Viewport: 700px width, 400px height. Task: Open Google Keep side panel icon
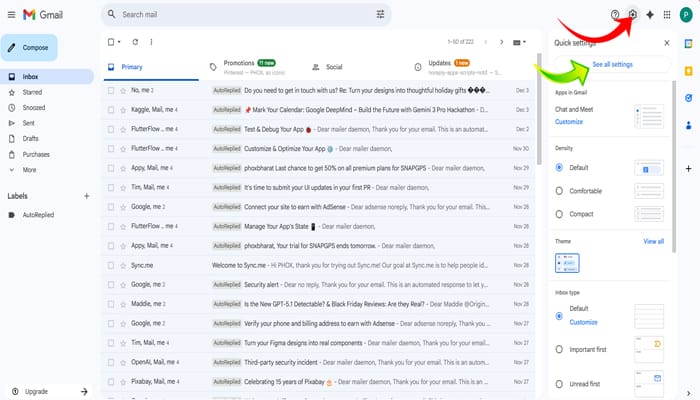[x=688, y=71]
